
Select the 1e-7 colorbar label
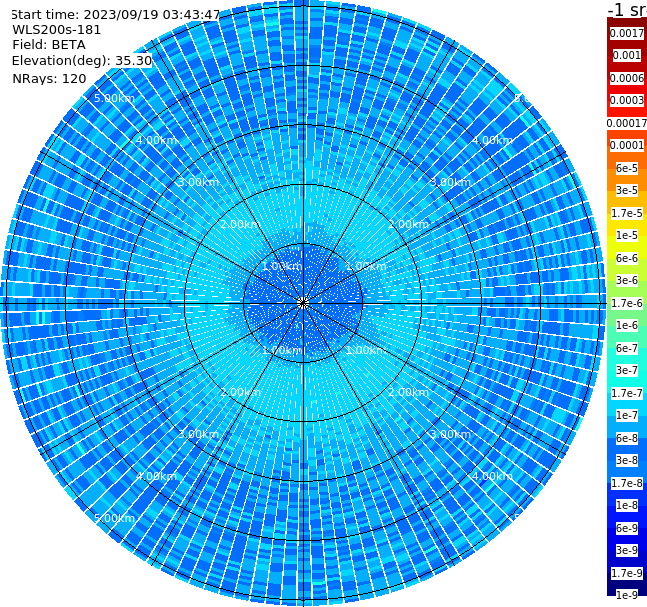point(627,415)
